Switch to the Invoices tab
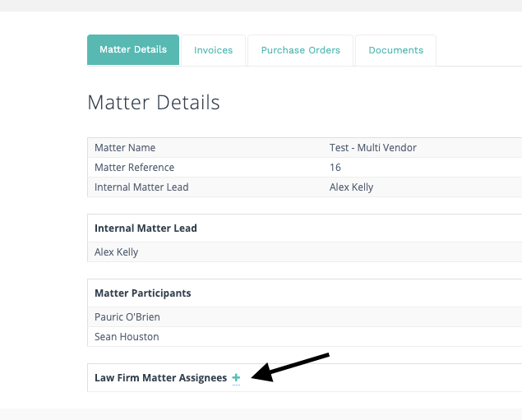 (x=214, y=50)
